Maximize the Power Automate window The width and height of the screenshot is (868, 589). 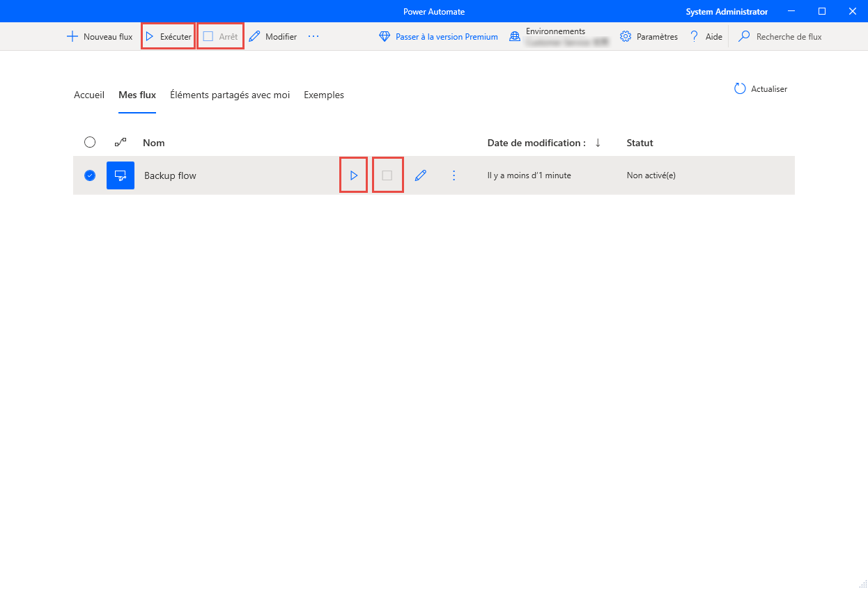(822, 11)
